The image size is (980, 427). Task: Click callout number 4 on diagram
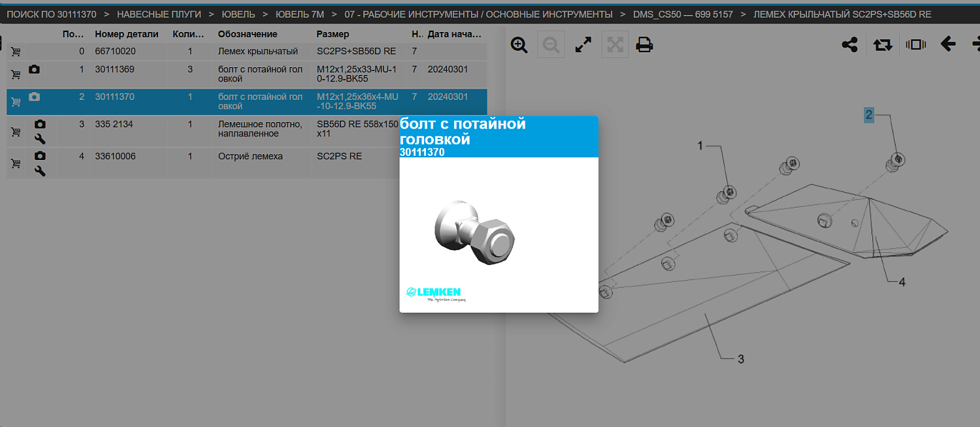click(902, 283)
